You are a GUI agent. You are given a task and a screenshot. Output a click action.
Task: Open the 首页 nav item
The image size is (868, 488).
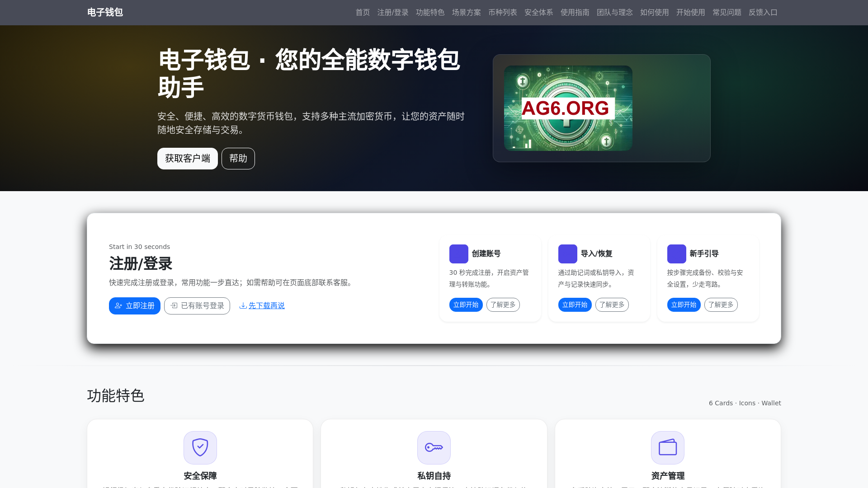point(363,12)
